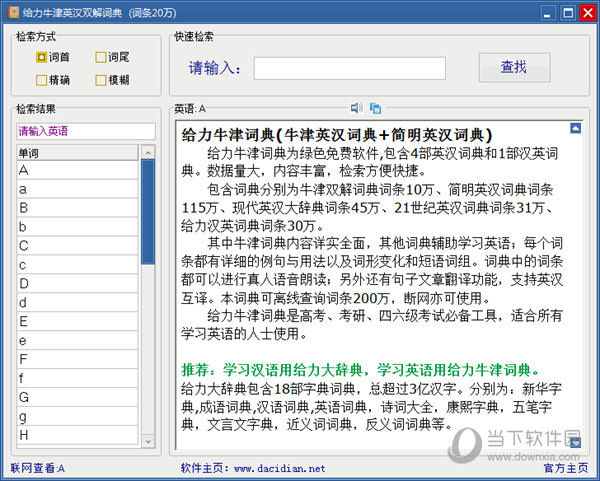The width and height of the screenshot is (600, 481).
Task: Maximize the dictionary window
Action: point(568,13)
